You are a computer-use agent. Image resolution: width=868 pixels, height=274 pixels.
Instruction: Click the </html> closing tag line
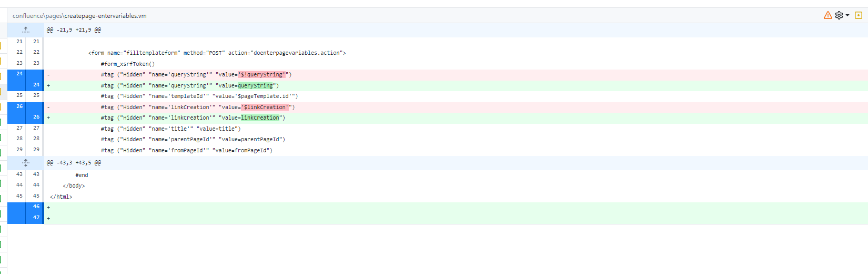pyautogui.click(x=61, y=197)
